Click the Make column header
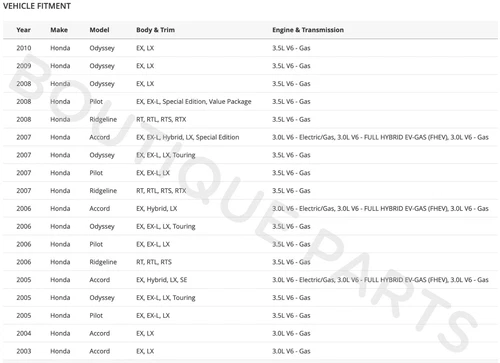 (x=59, y=30)
